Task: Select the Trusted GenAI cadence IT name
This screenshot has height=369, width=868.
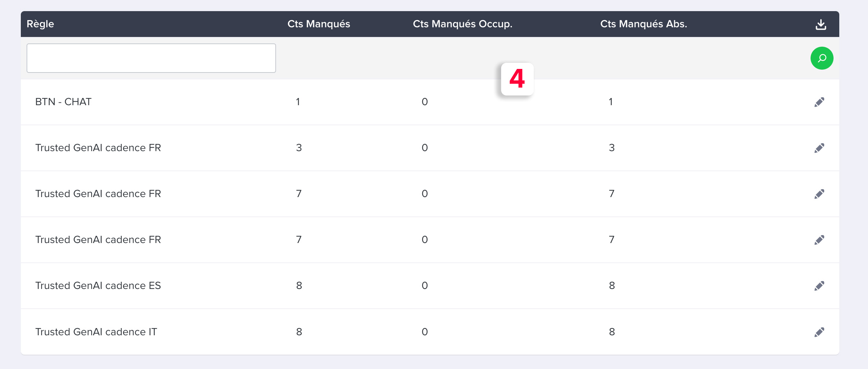Action: click(x=96, y=332)
